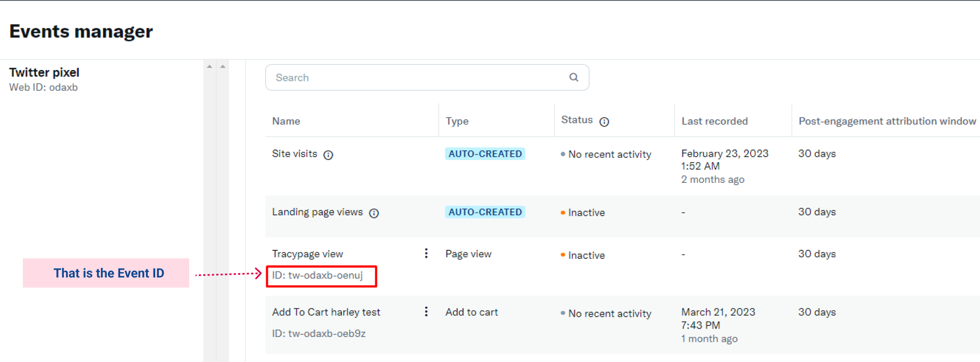Screen dimensions: 980x362
Task: Click the ID tw-odaxb-oenuj text
Action: coord(317,275)
